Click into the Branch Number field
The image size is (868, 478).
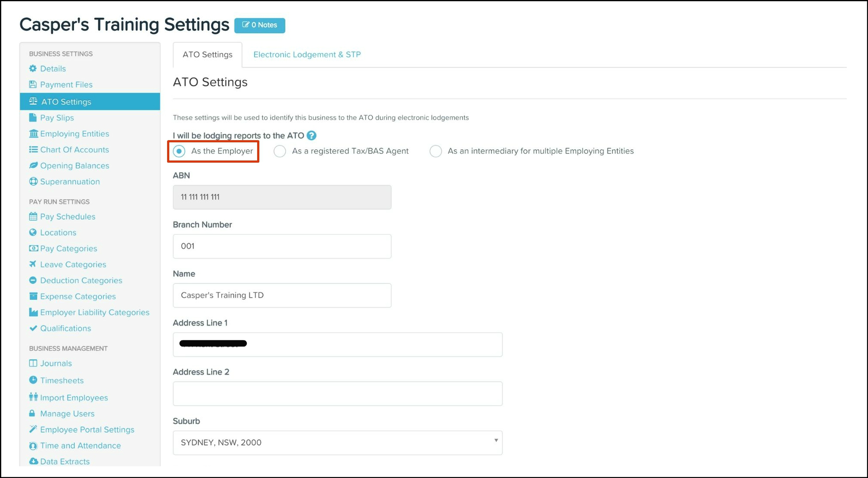point(282,246)
